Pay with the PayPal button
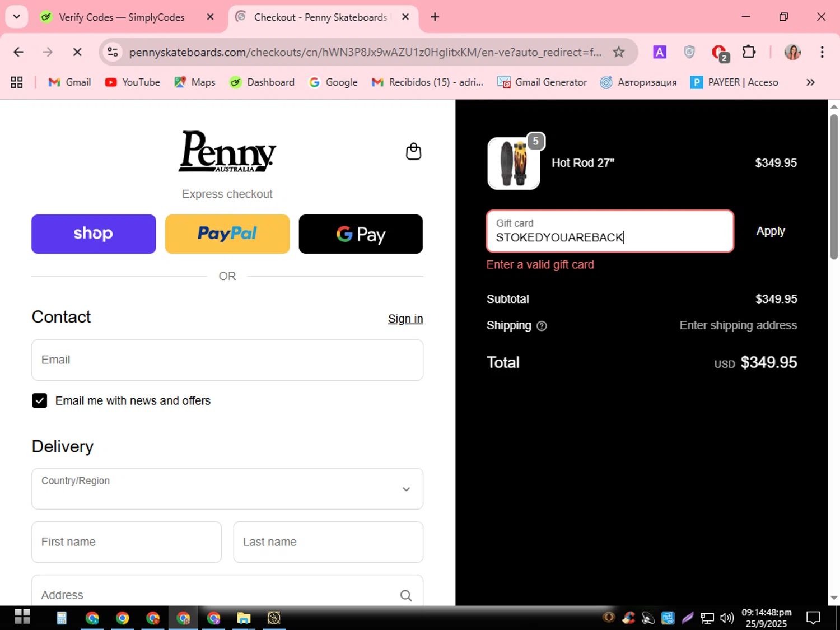This screenshot has height=630, width=840. (x=227, y=234)
